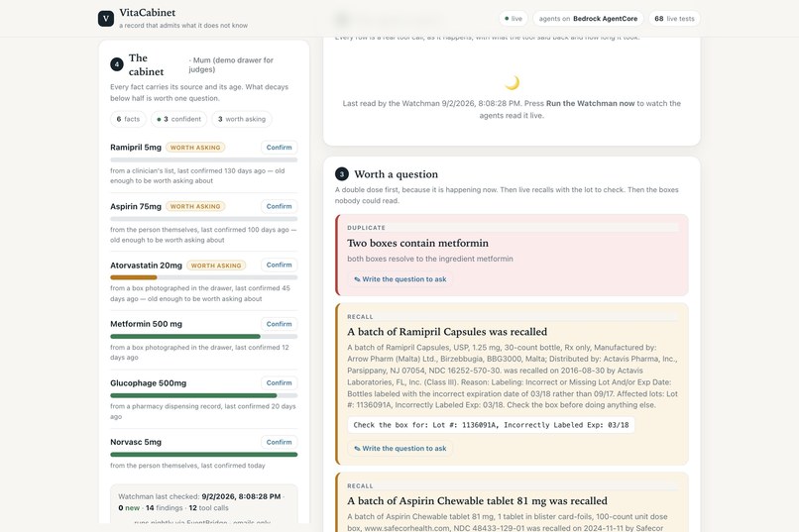The image size is (799, 532).
Task: Select the '3 worth asking' chip
Action: click(242, 119)
